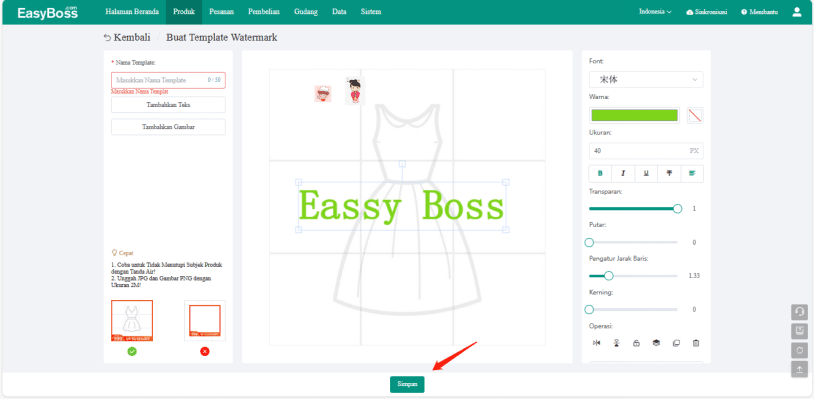Click the red X under wrong example
This screenshot has width=814, height=399.
(x=205, y=352)
